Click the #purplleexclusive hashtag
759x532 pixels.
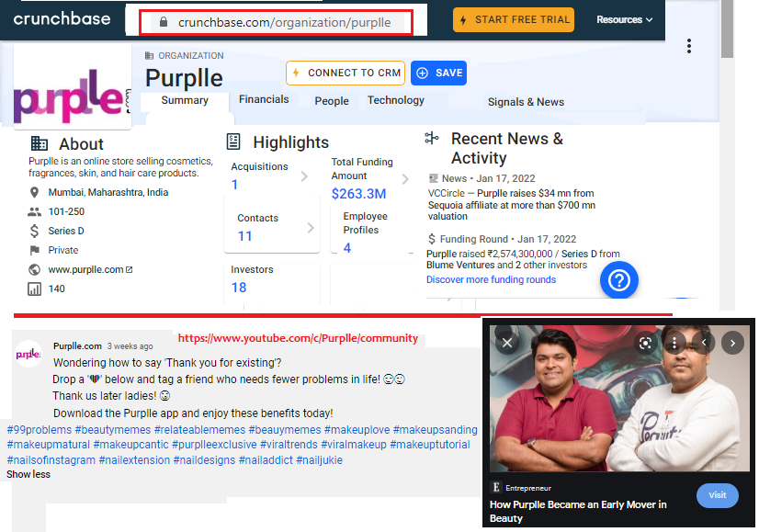(x=214, y=445)
